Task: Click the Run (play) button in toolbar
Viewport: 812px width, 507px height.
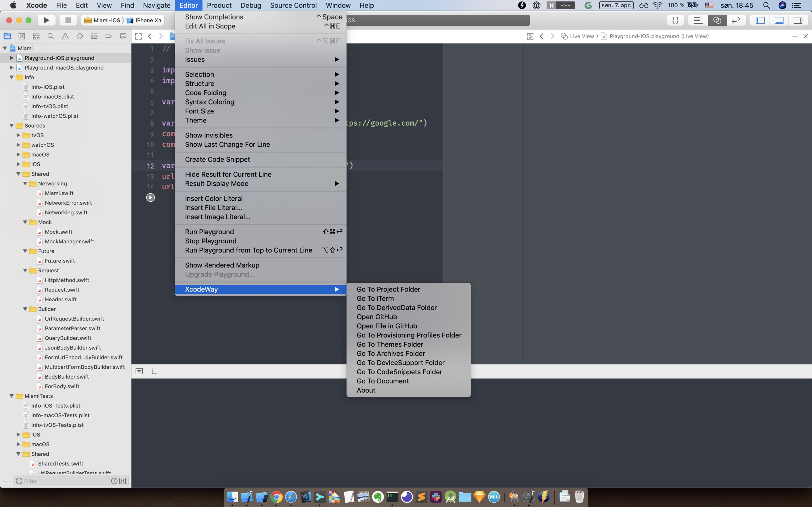Action: click(46, 20)
